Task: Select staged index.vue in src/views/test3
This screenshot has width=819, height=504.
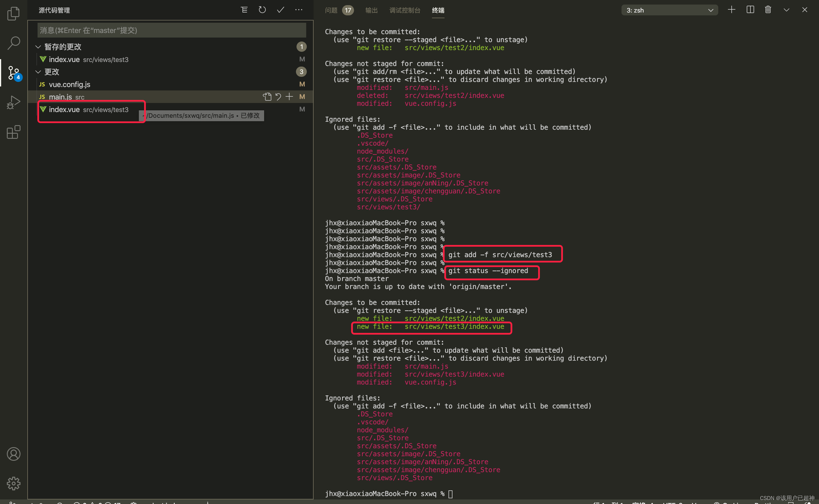Action: 170,59
